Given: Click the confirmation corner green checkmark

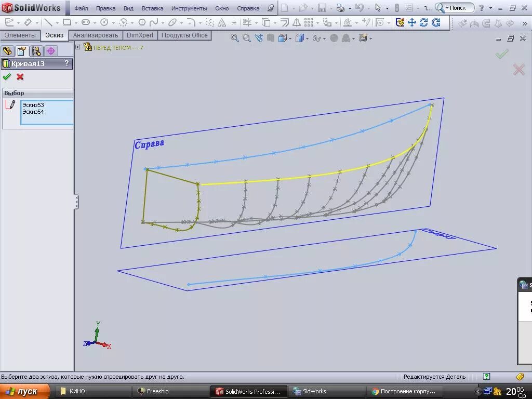Looking at the screenshot, I should 502,54.
